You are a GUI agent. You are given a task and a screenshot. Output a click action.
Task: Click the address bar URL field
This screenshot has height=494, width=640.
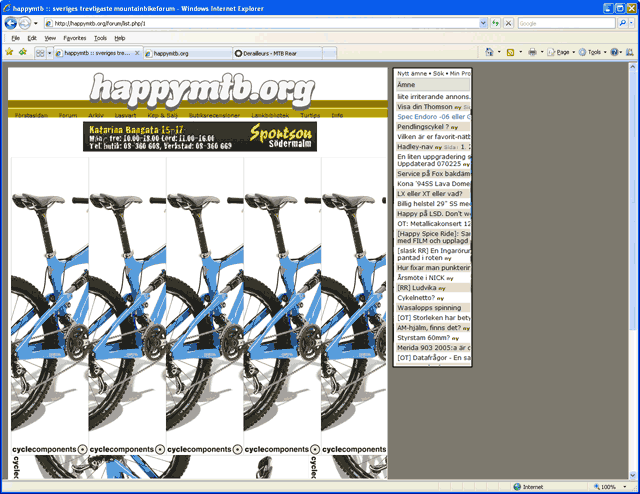pyautogui.click(x=261, y=23)
